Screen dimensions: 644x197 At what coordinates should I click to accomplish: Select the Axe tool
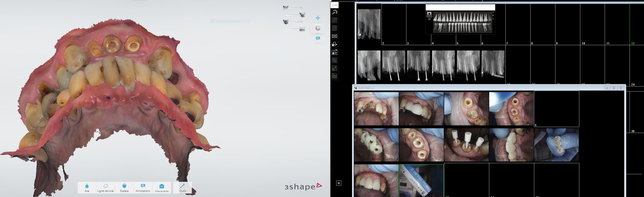[x=87, y=188]
